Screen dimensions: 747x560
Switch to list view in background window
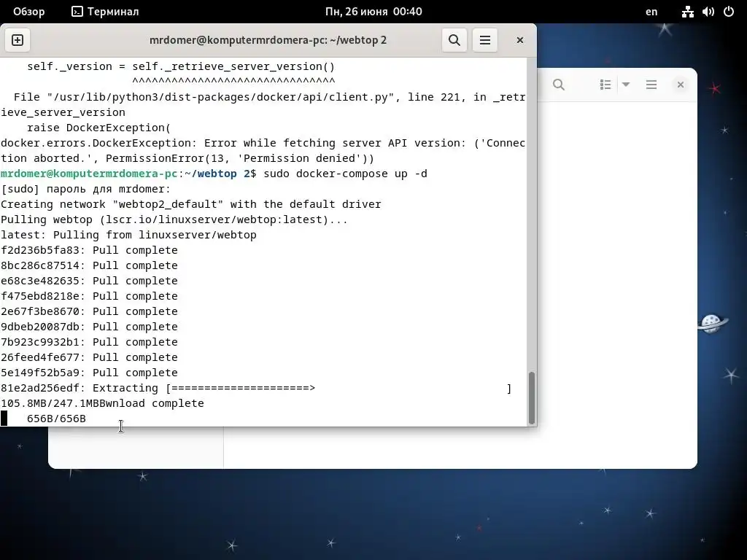point(605,85)
